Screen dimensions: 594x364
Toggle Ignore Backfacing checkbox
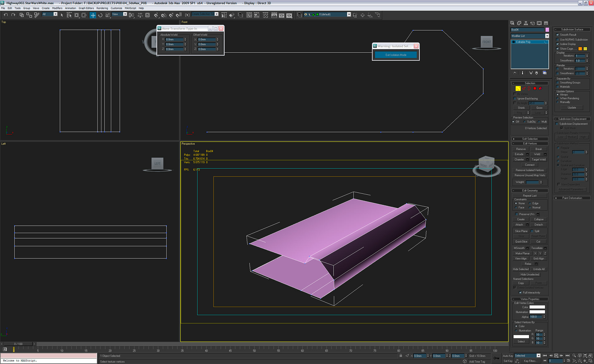coord(515,99)
